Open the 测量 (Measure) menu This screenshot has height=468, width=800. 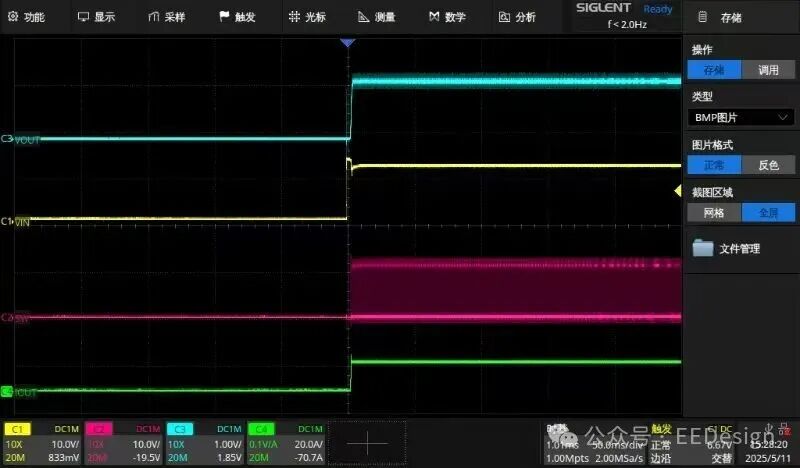[377, 17]
